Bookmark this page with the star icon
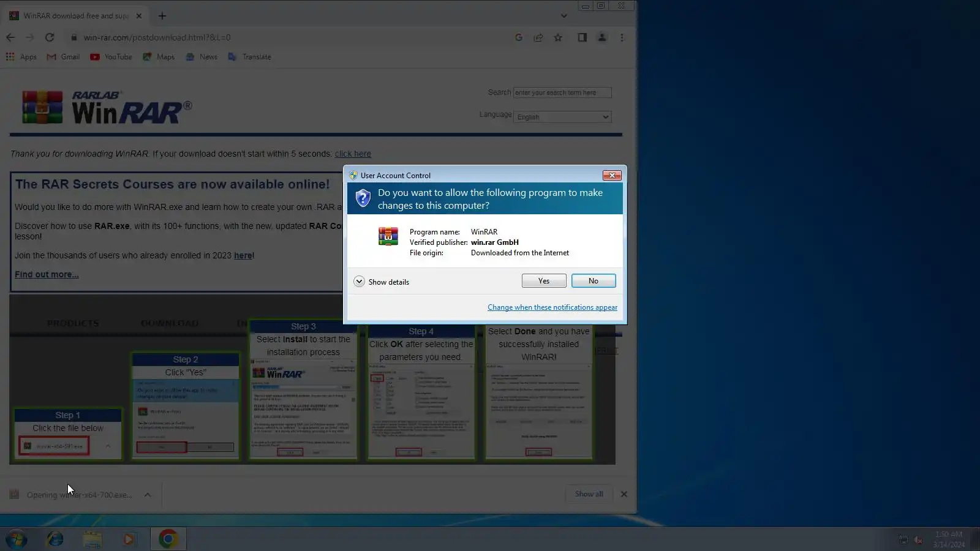 558,37
